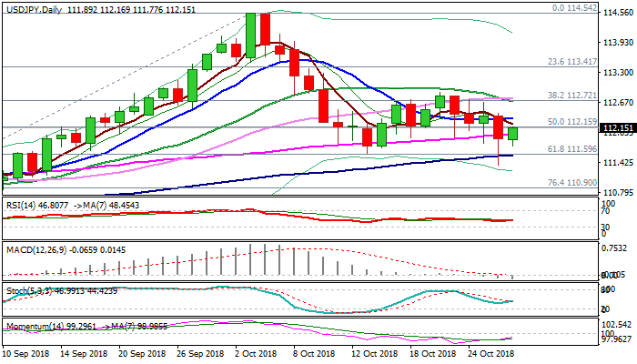Click the tallest MACD histogram bar

coord(249,261)
